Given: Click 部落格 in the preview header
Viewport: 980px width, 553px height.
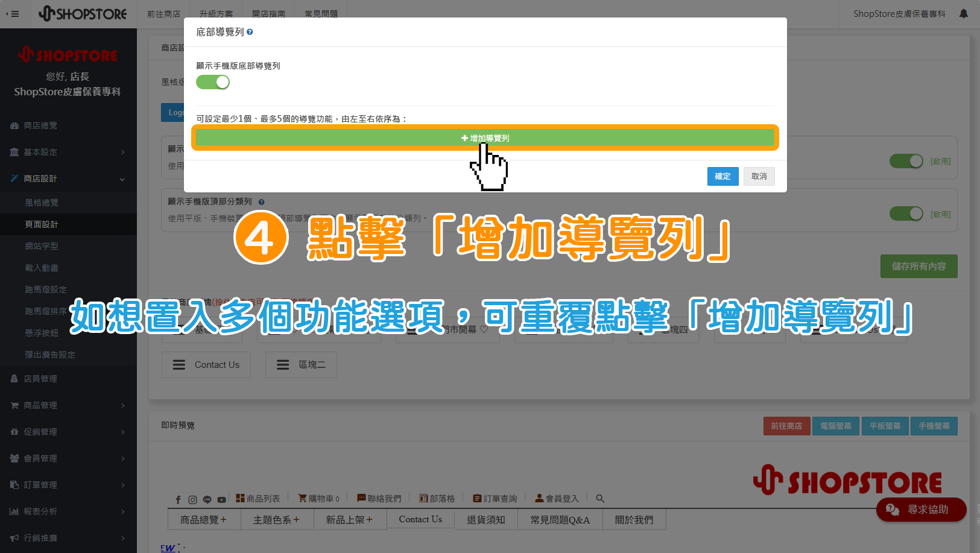Looking at the screenshot, I should tap(437, 499).
